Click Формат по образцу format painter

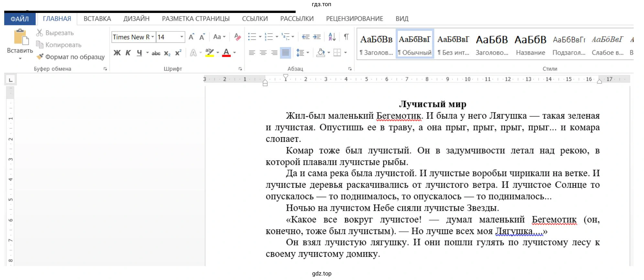(x=71, y=57)
